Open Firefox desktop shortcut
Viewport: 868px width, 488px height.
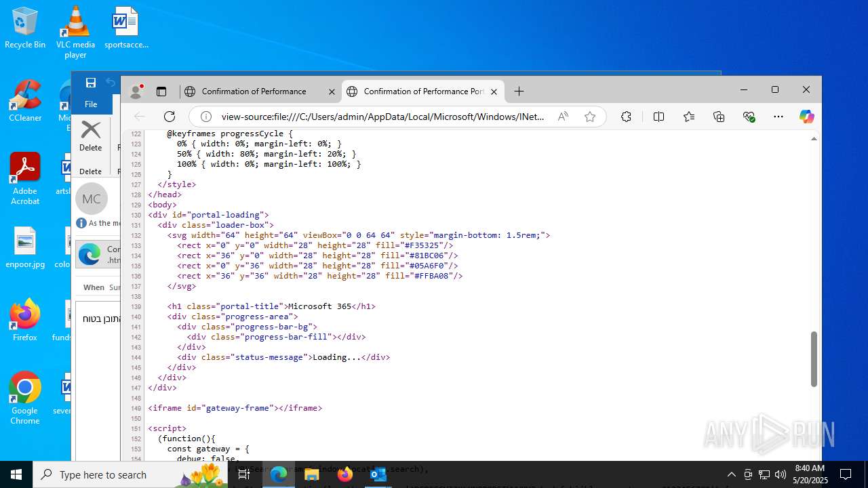(25, 320)
